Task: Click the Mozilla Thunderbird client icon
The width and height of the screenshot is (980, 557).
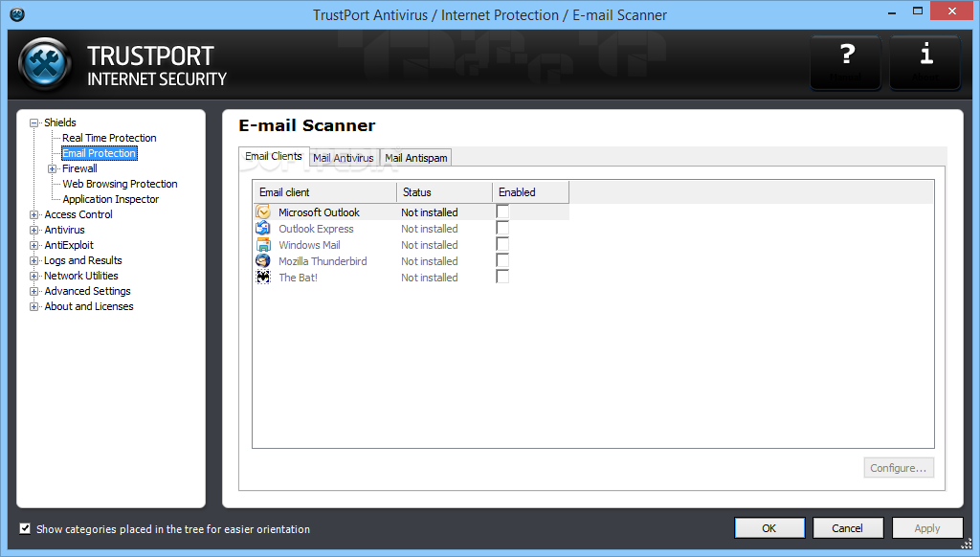Action: pos(263,260)
